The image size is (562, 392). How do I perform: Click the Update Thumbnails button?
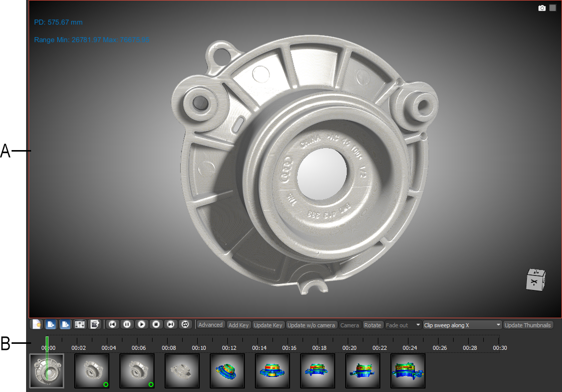coord(528,325)
